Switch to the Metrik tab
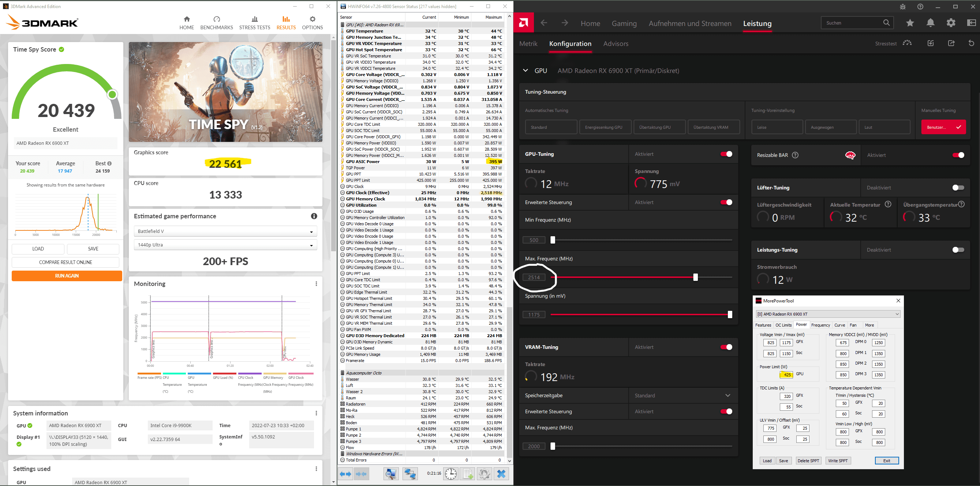980x486 pixels. point(528,44)
